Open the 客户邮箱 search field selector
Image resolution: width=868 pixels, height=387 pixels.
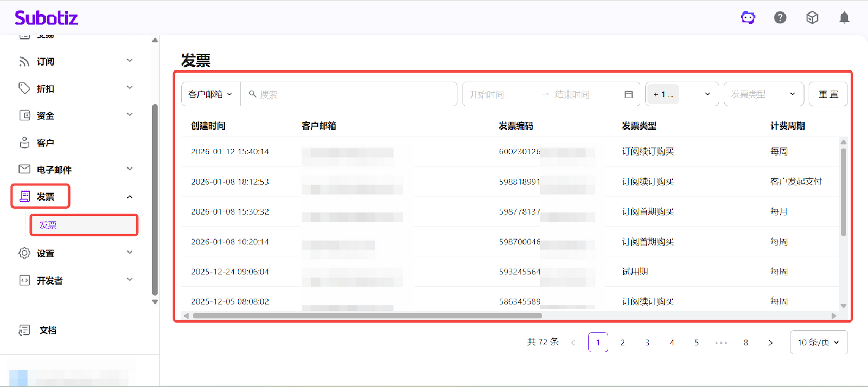(x=210, y=94)
